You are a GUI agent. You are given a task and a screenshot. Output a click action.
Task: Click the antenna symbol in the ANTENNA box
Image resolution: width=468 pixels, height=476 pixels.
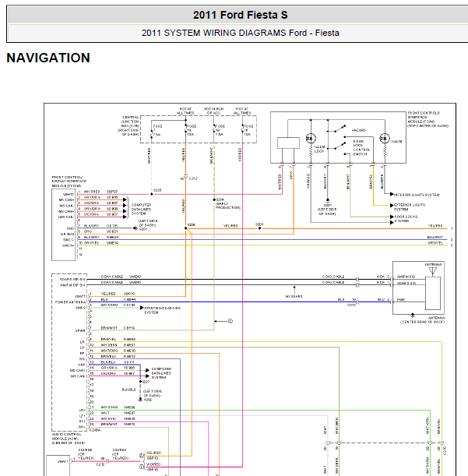point(432,271)
